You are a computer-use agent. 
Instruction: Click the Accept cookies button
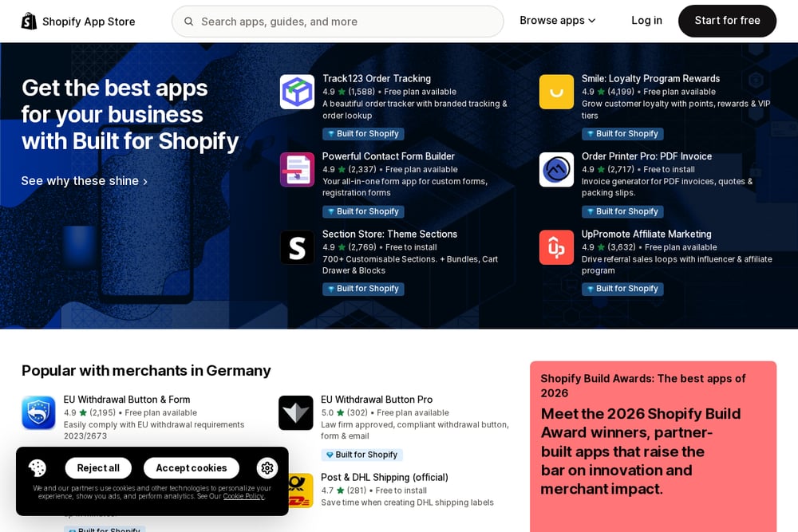point(192,468)
